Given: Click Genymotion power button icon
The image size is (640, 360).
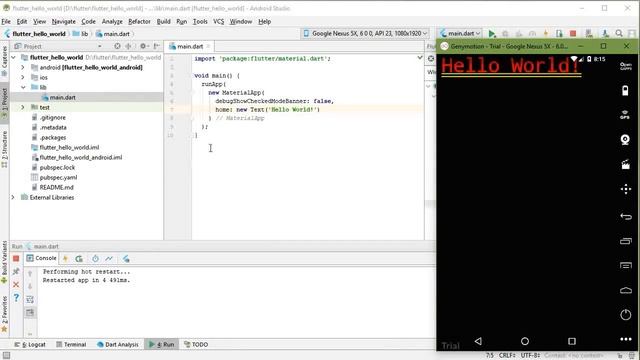Looking at the screenshot, I should 626,315.
